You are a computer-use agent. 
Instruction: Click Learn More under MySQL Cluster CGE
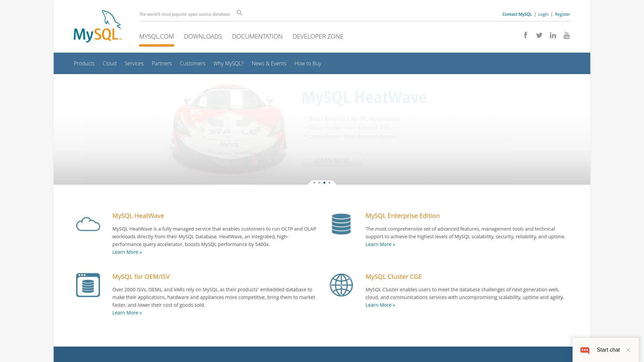click(380, 305)
